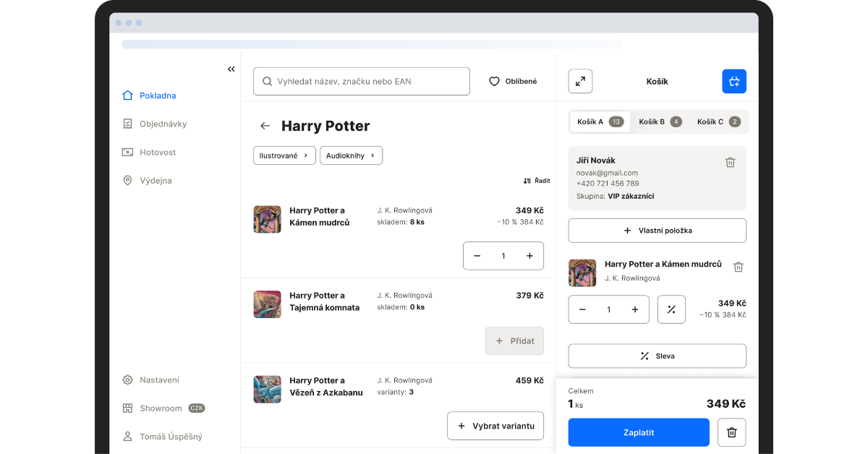Go to Hotovost section
Image resolution: width=868 pixels, height=454 pixels.
pos(150,153)
